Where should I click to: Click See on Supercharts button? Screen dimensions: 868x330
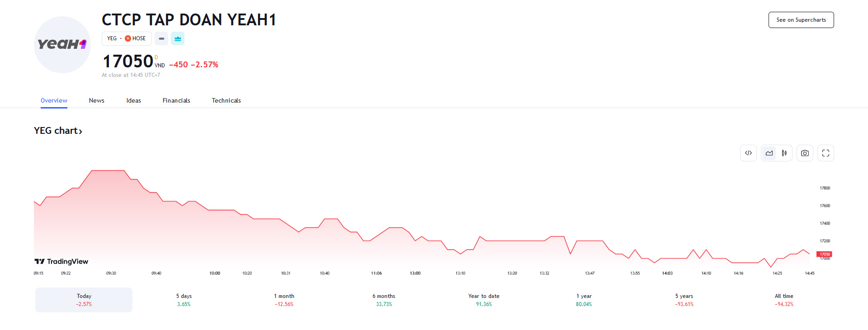(801, 20)
